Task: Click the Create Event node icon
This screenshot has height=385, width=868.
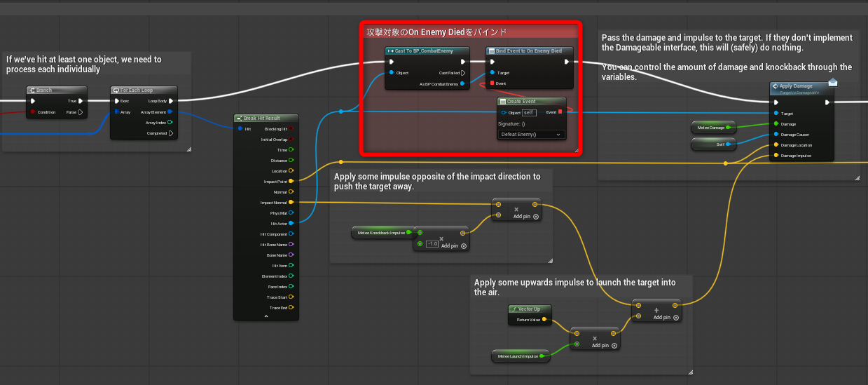Action: click(503, 101)
